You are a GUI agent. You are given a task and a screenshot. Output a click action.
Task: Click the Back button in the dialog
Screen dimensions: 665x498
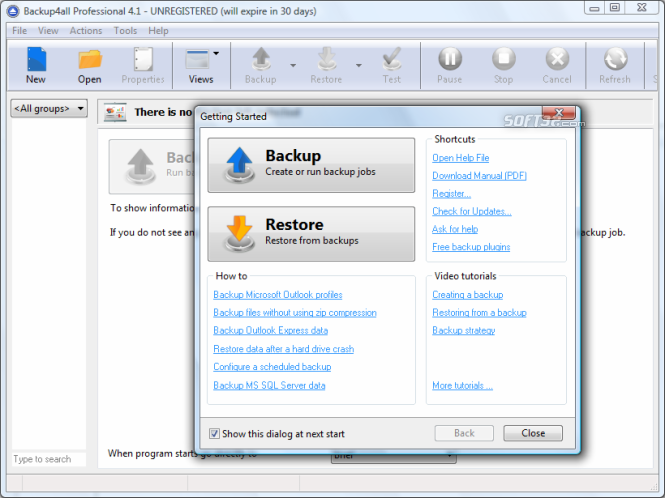[x=464, y=433]
